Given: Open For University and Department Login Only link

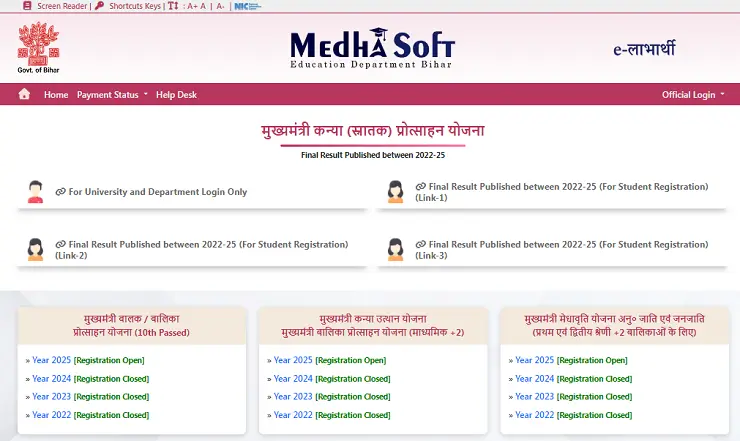Looking at the screenshot, I should point(157,192).
